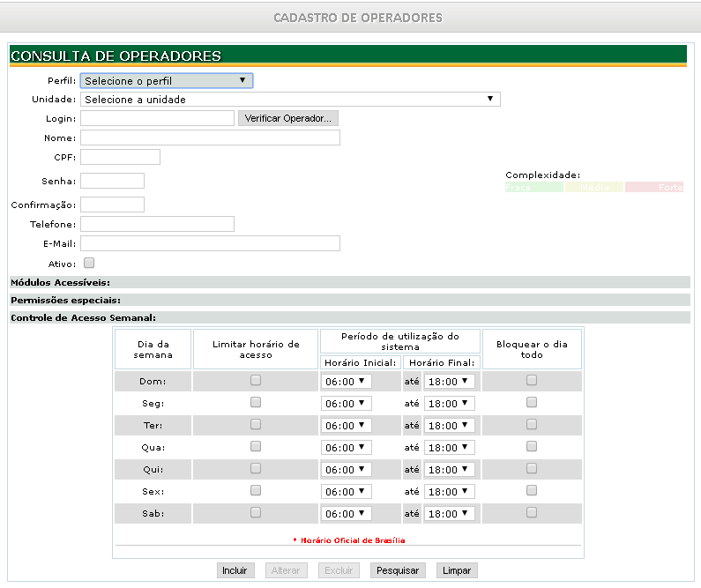This screenshot has height=588, width=701.
Task: Click the Verificar Operador button
Action: coord(287,118)
